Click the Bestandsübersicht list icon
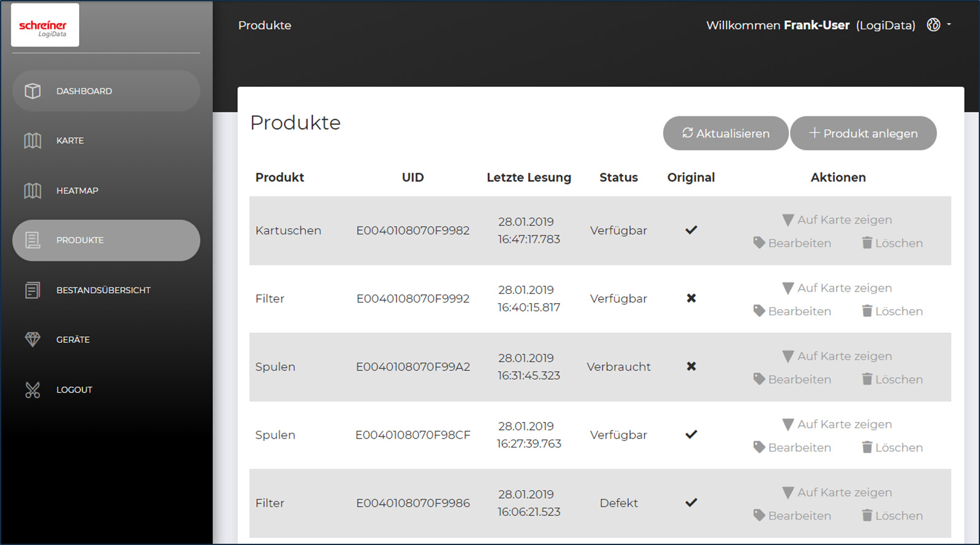This screenshot has width=980, height=545. [32, 290]
